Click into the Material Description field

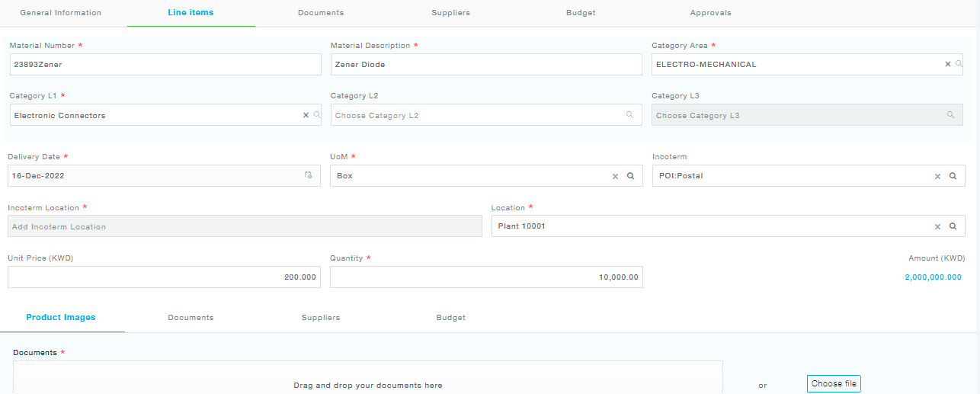(486, 65)
